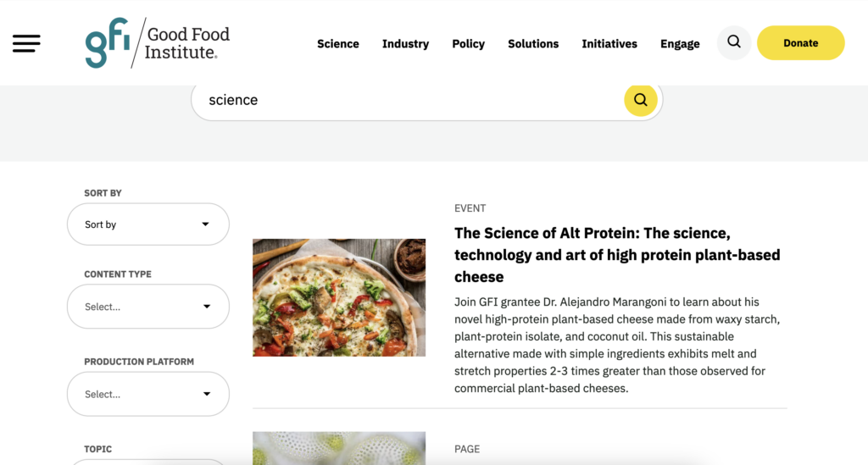Open the Production Platform select dropdown
The width and height of the screenshot is (868, 465).
coord(148,394)
